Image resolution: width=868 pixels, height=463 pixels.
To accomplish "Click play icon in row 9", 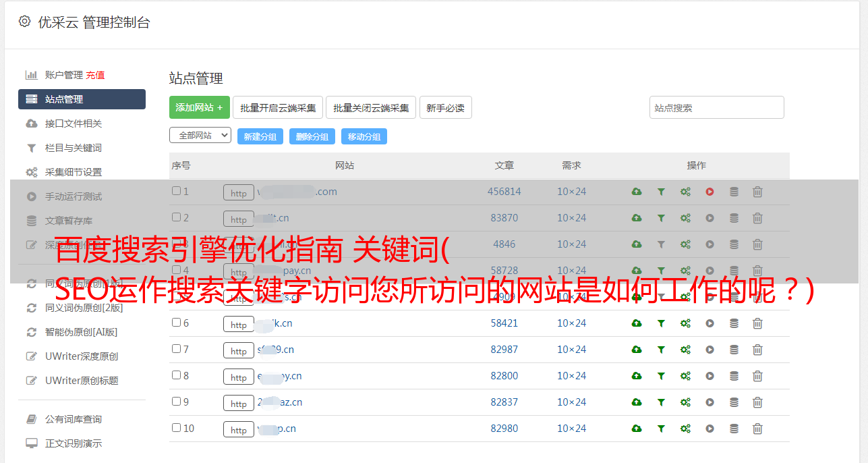I will click(x=710, y=402).
